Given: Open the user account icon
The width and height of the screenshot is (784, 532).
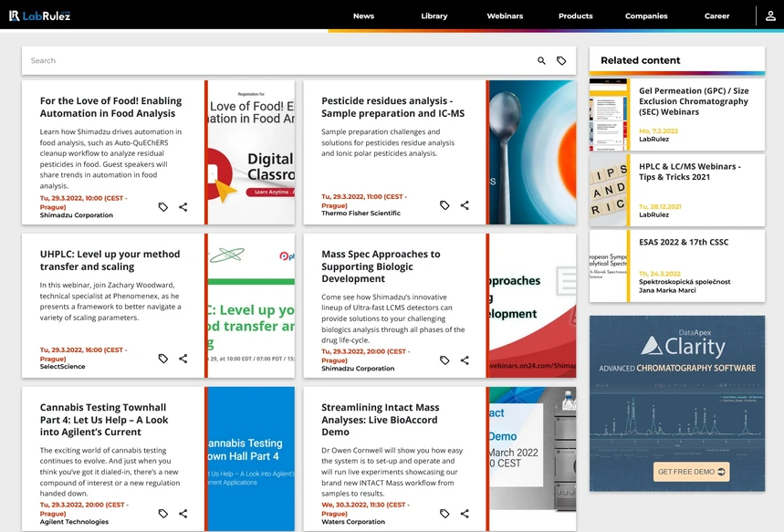Looking at the screenshot, I should tap(770, 16).
